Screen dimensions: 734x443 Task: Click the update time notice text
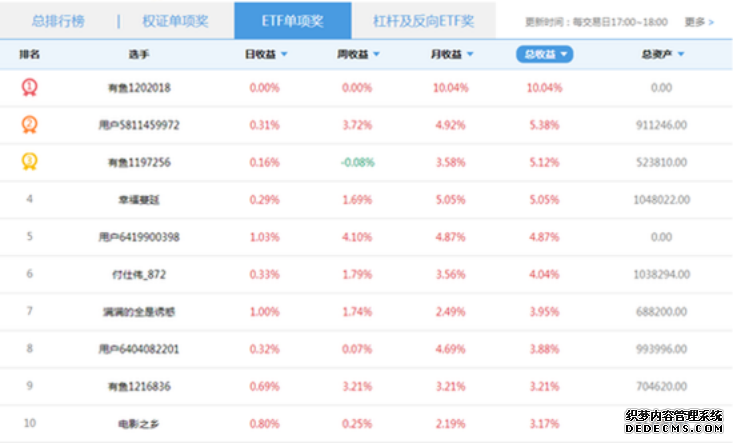point(596,22)
